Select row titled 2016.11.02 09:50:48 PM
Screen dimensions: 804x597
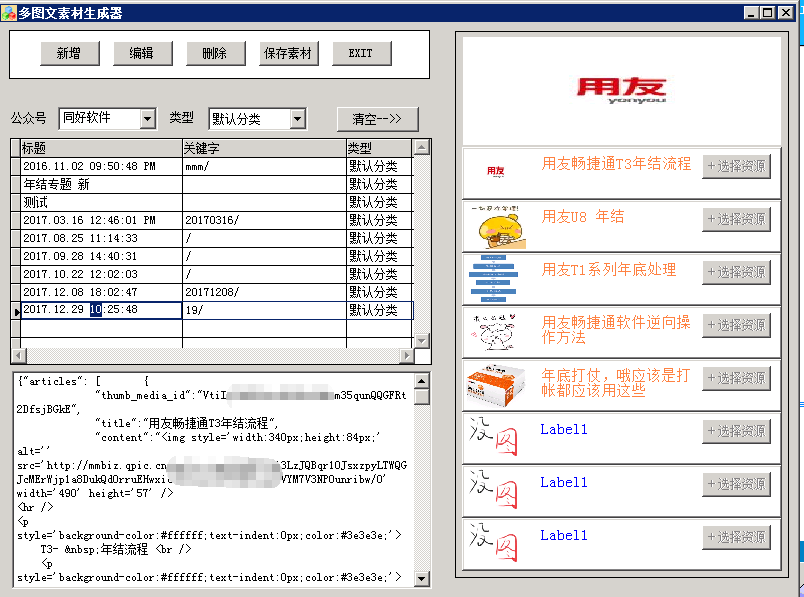coord(212,166)
